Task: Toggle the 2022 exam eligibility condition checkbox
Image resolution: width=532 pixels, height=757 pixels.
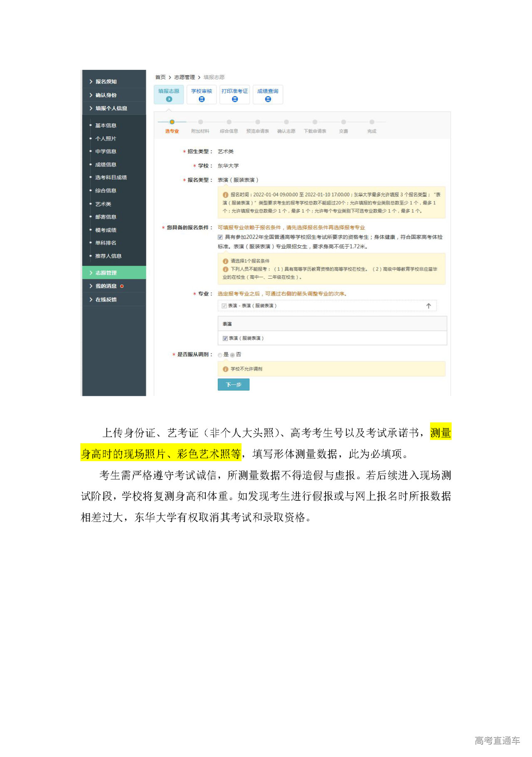Action: click(x=220, y=237)
